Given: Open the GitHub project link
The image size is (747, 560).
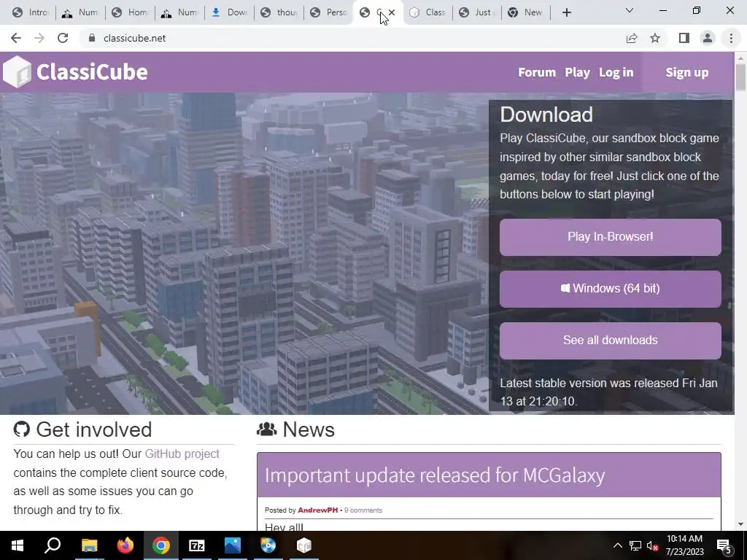Looking at the screenshot, I should pos(182,454).
